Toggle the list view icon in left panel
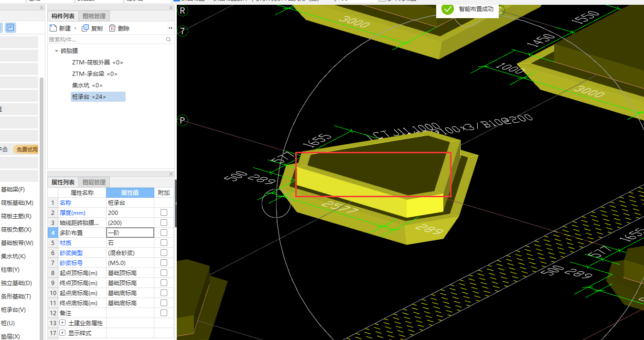This screenshot has width=644, height=340. [x=11, y=28]
